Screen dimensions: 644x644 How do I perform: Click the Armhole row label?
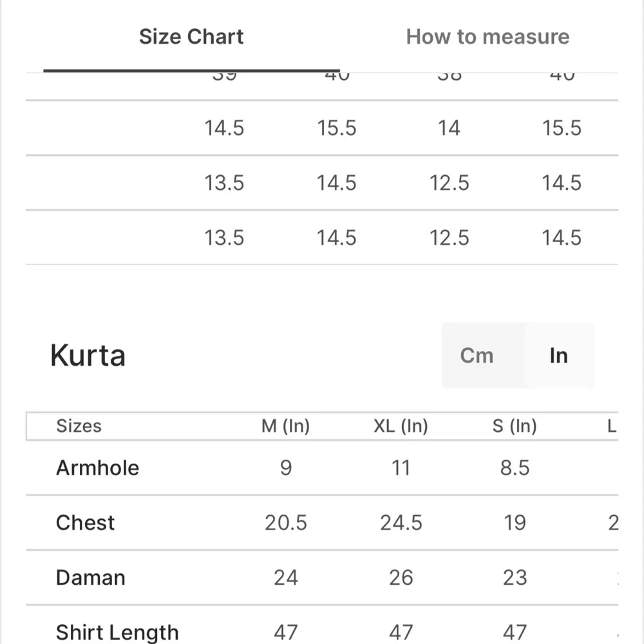(98, 468)
